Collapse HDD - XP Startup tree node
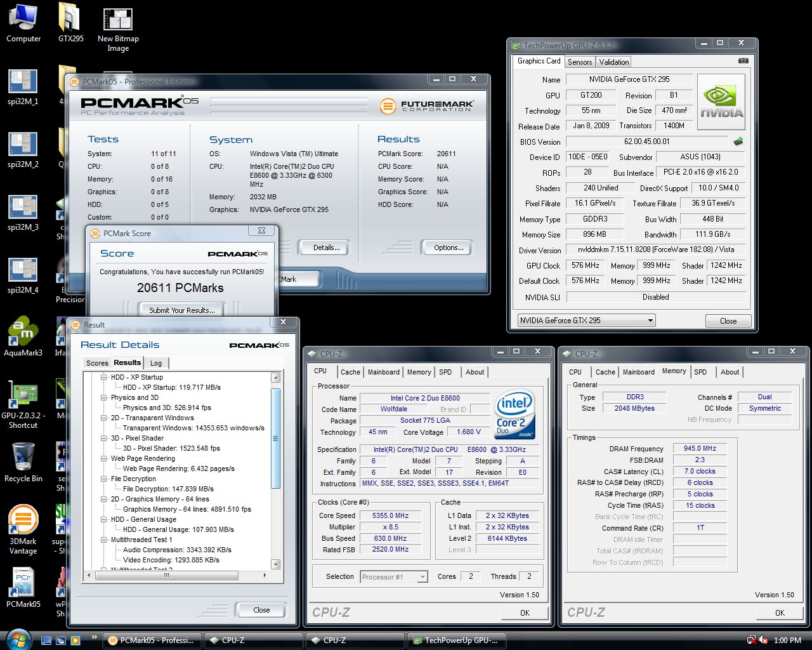Viewport: 812px width, 650px height. [x=104, y=377]
